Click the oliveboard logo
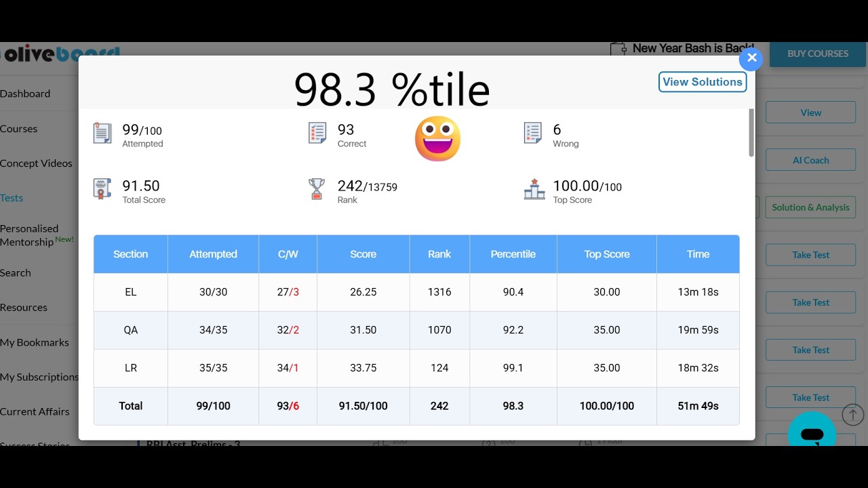Image resolution: width=868 pixels, height=488 pixels. (60, 54)
